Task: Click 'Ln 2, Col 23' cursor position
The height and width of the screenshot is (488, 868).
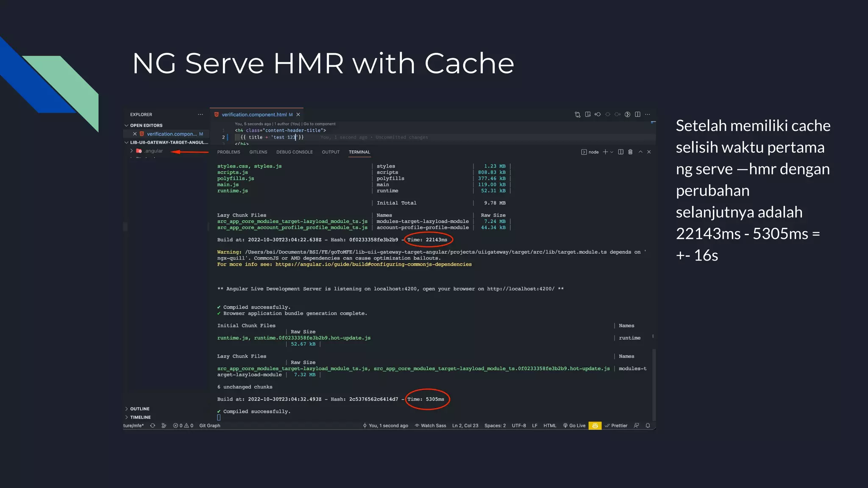Action: coord(465,426)
